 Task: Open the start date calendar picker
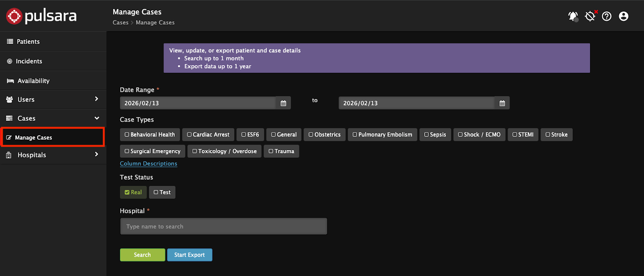click(283, 103)
